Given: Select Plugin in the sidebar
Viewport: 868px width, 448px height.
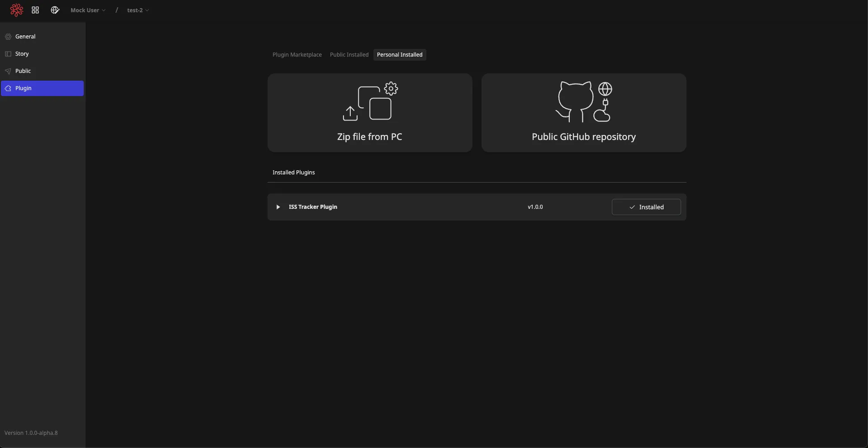Looking at the screenshot, I should tap(43, 88).
